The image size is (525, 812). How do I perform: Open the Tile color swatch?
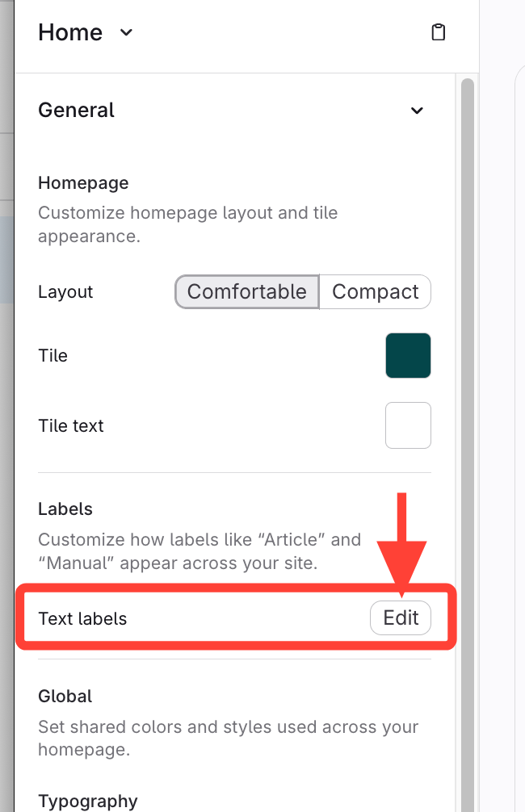[408, 355]
